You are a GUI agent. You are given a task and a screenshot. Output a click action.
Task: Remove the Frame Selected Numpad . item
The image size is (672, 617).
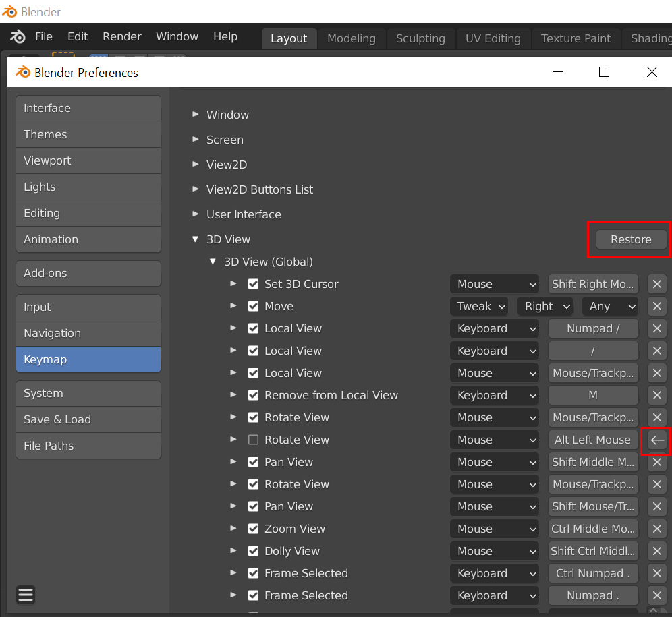[656, 596]
